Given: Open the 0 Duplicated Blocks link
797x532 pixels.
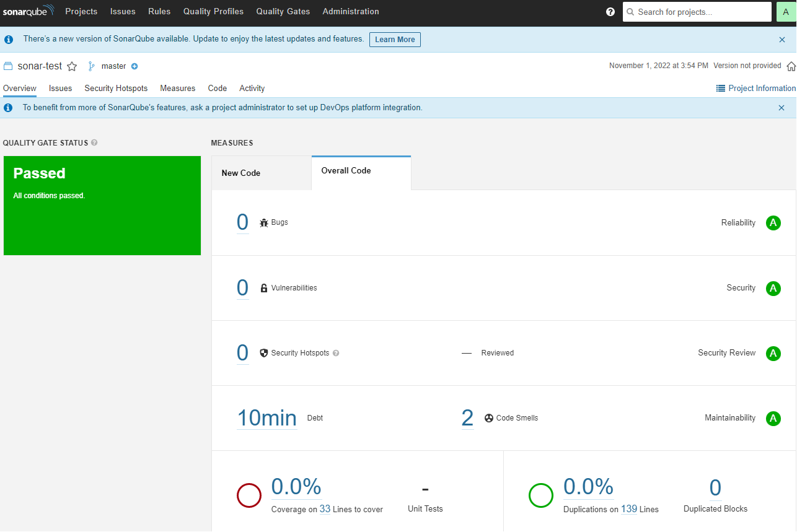Looking at the screenshot, I should click(x=715, y=488).
